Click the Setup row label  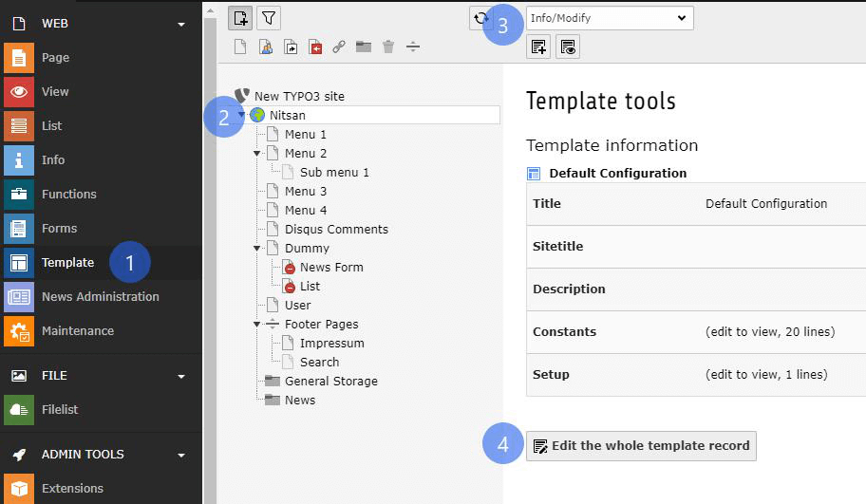551,374
